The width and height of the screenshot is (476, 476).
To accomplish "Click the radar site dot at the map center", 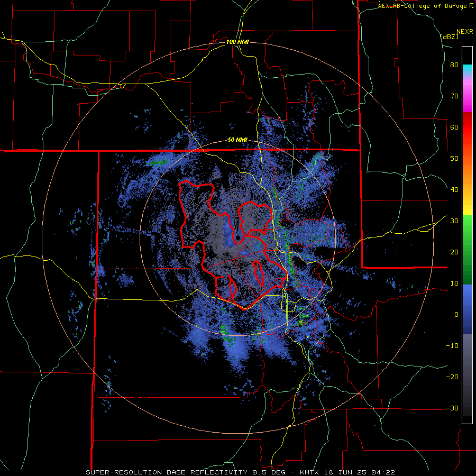I will coord(237,237).
